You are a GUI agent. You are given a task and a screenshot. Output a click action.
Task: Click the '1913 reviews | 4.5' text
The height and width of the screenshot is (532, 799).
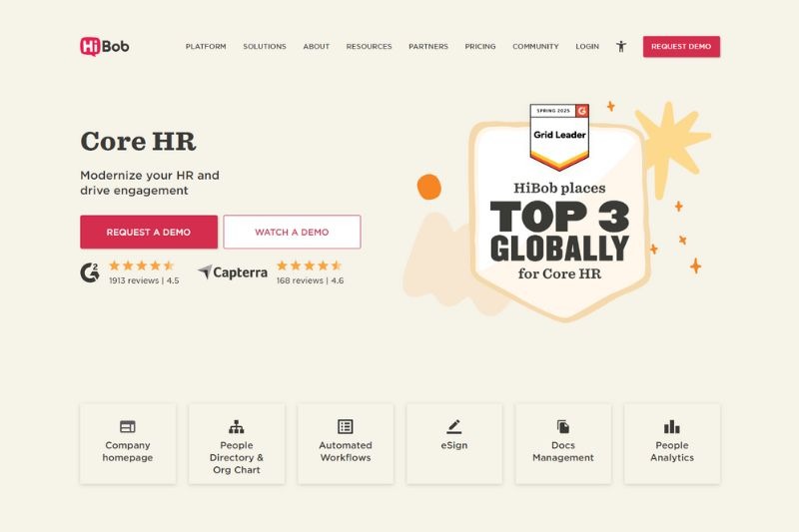click(x=144, y=280)
